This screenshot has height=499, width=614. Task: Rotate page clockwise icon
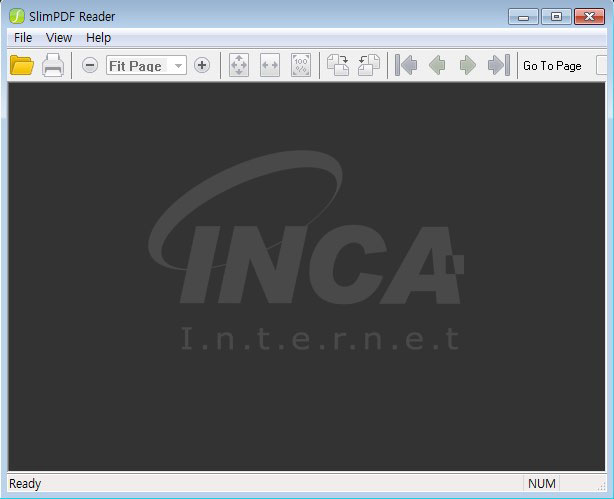pos(338,65)
